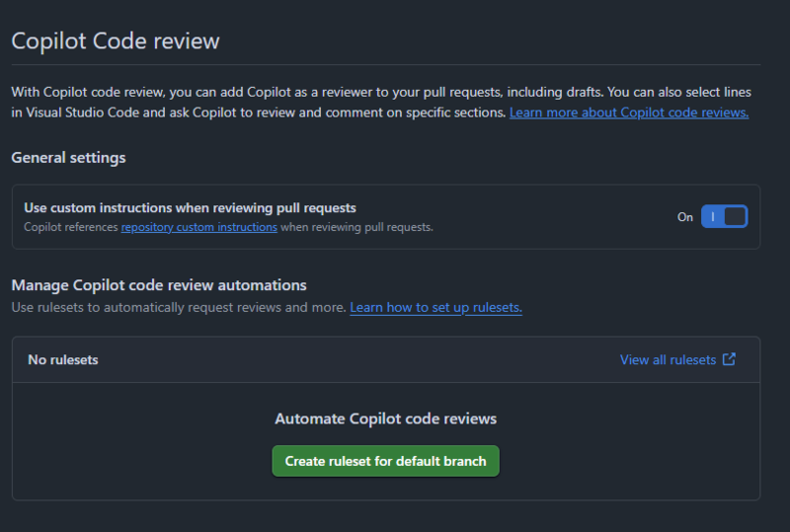Click the On label beside the toggle

684,217
